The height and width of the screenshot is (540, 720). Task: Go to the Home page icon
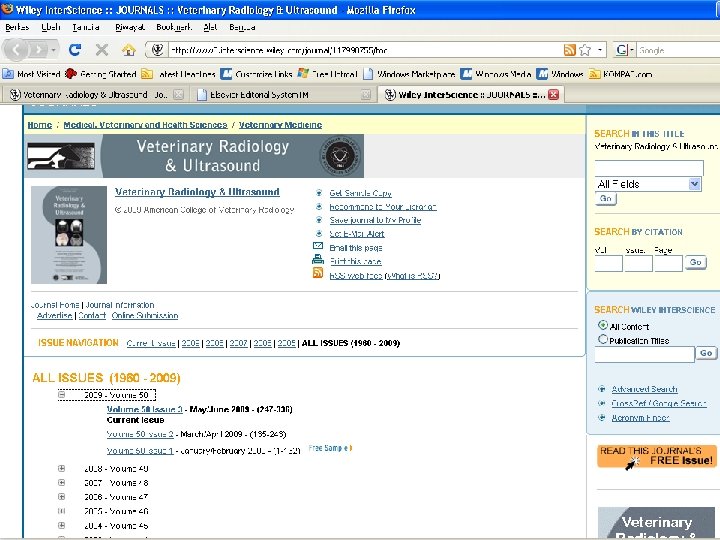129,50
